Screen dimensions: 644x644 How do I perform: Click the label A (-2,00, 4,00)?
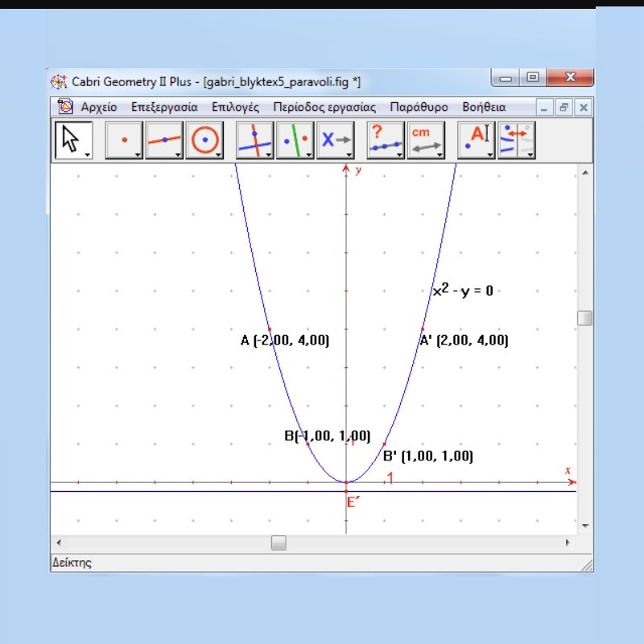point(285,341)
